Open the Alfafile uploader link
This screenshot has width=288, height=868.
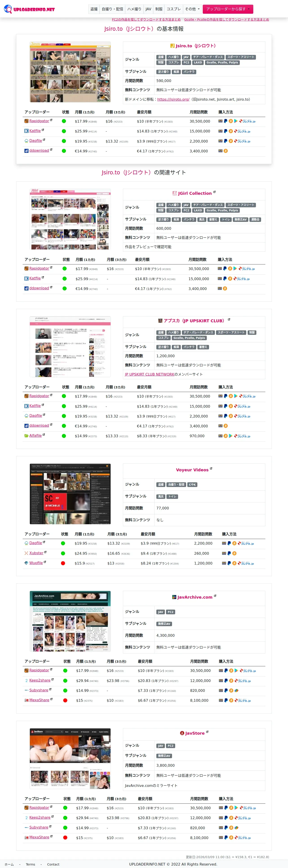click(35, 436)
